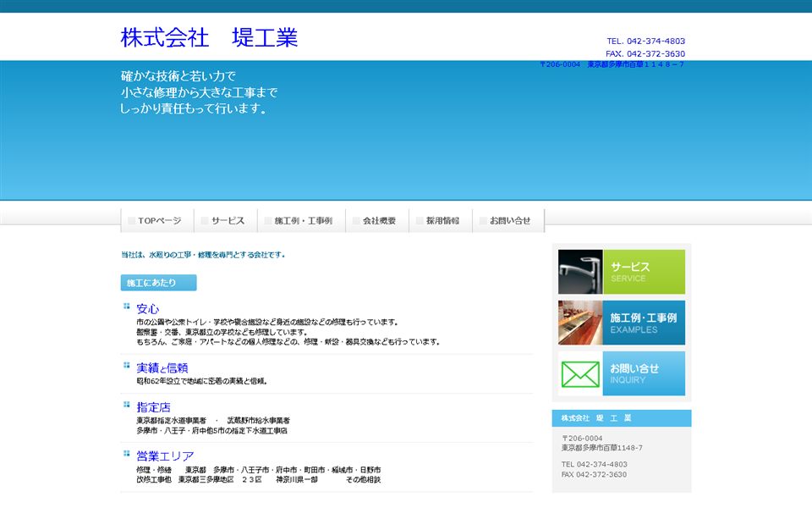Click the 指定店 heading
812x508 pixels.
153,407
